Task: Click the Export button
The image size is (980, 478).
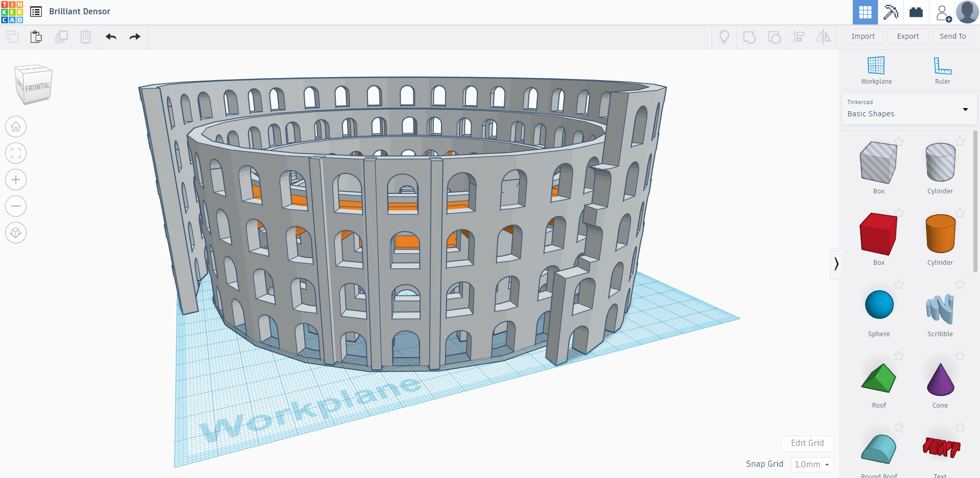Action: coord(908,36)
